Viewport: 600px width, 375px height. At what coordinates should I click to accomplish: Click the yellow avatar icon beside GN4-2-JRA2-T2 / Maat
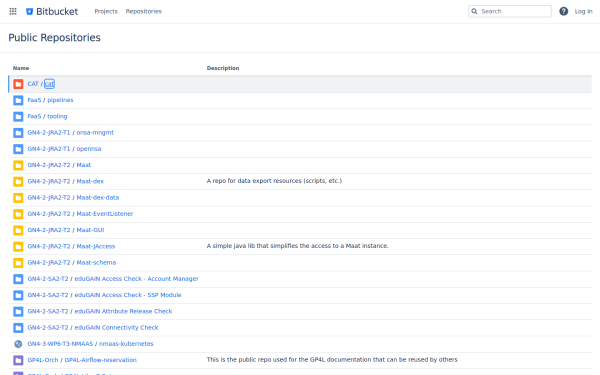pyautogui.click(x=18, y=165)
